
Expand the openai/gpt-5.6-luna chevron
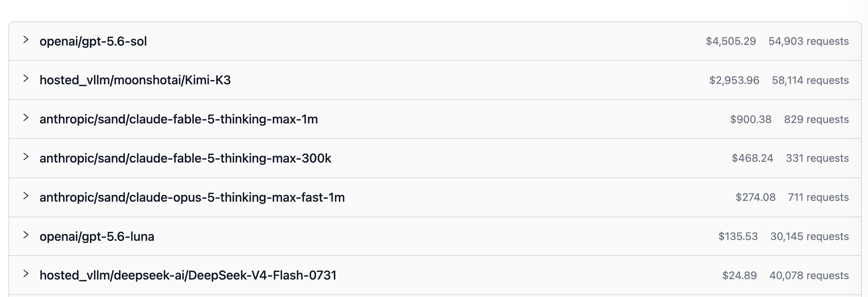pos(26,235)
